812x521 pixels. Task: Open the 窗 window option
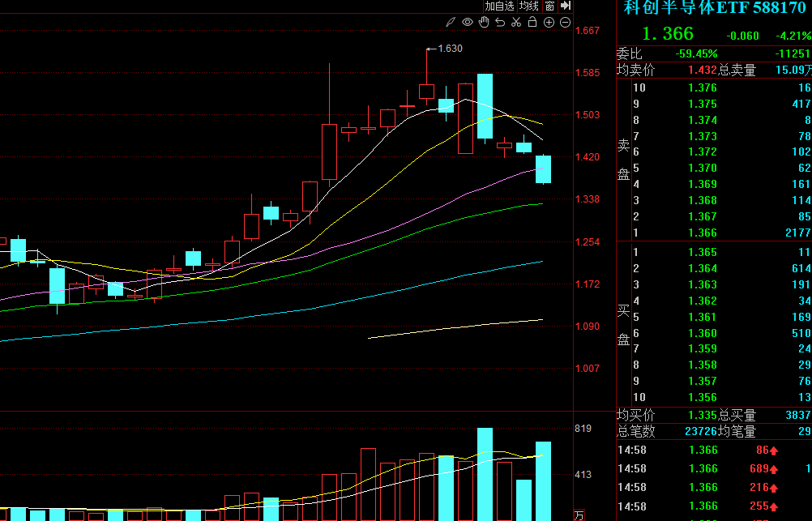click(x=549, y=6)
